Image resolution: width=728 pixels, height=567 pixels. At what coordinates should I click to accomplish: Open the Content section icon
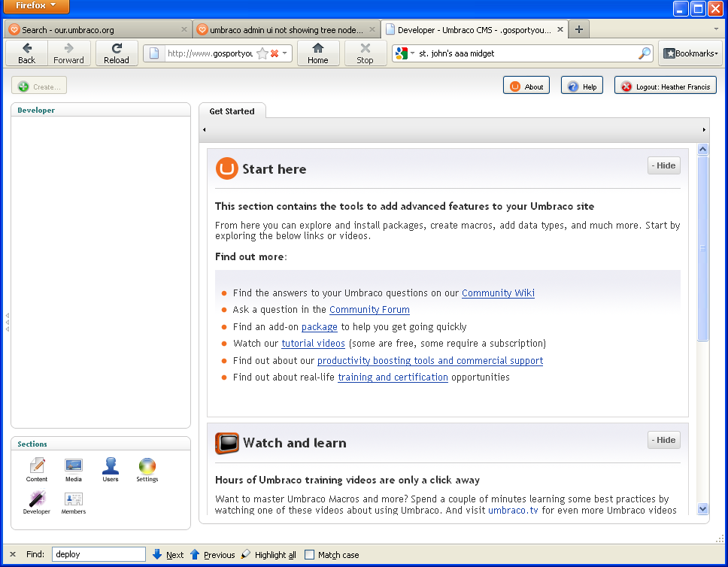click(x=37, y=466)
